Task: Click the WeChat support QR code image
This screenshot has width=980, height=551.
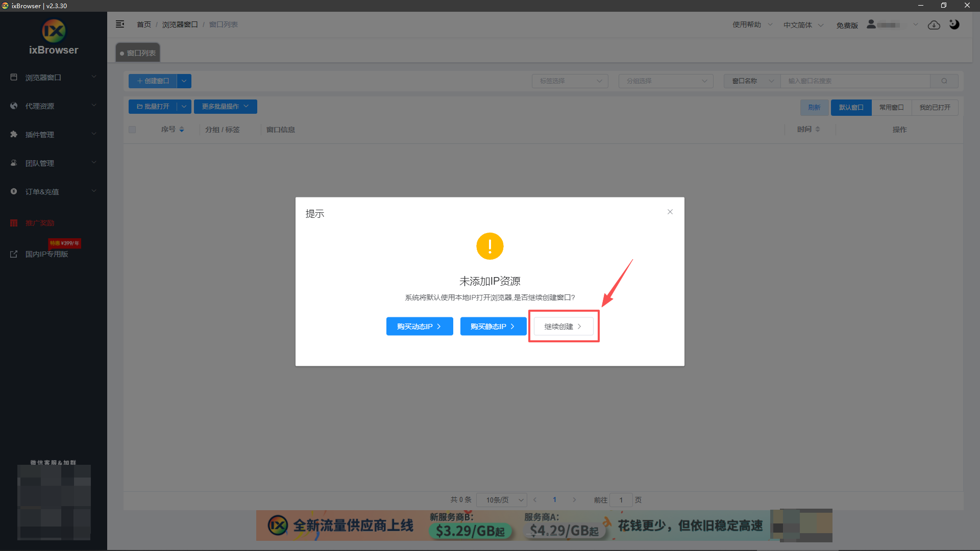Action: 54,503
